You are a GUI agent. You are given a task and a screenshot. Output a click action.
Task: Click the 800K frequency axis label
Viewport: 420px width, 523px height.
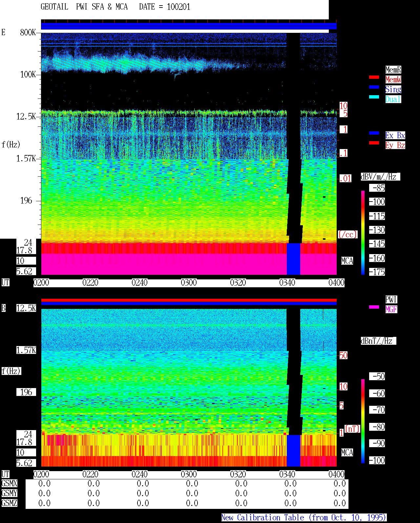tap(28, 32)
